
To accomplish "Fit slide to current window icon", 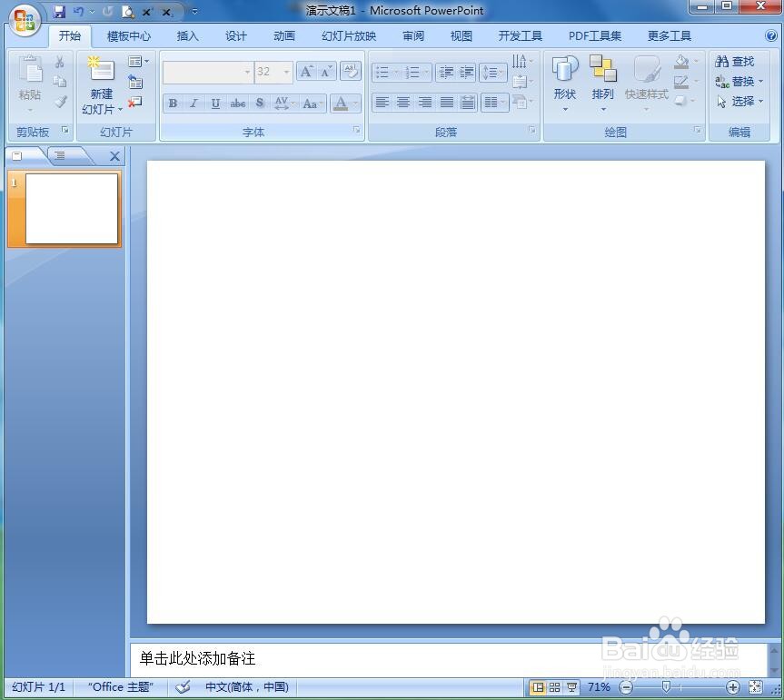I will pos(756,687).
